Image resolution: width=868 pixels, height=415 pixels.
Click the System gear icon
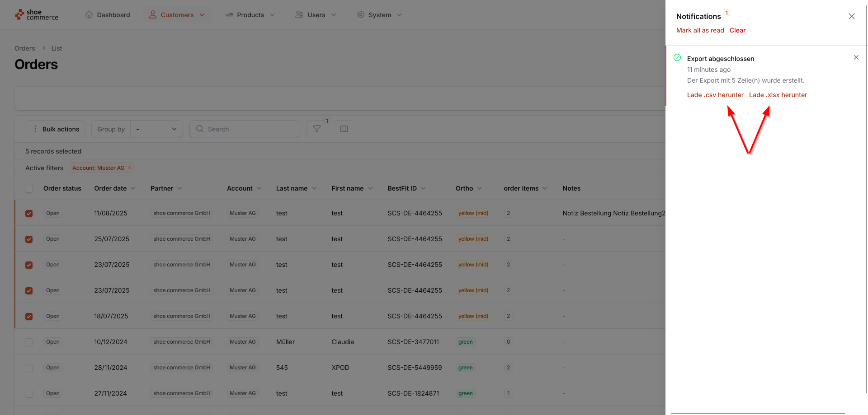(360, 15)
